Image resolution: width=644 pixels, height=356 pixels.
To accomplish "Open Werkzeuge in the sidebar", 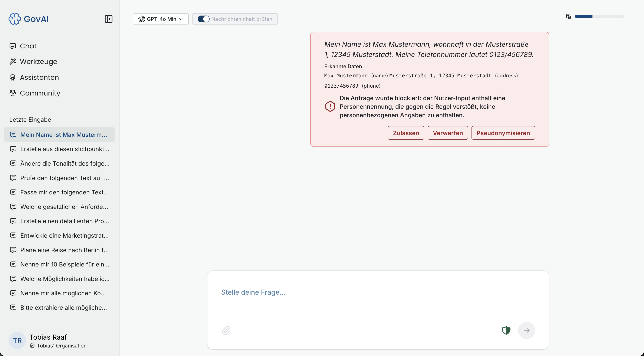I will (x=38, y=62).
